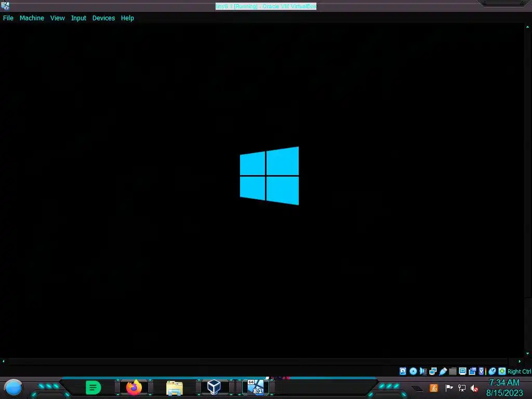This screenshot has height=399, width=532.
Task: Open the Start orb button
Action: 13,388
